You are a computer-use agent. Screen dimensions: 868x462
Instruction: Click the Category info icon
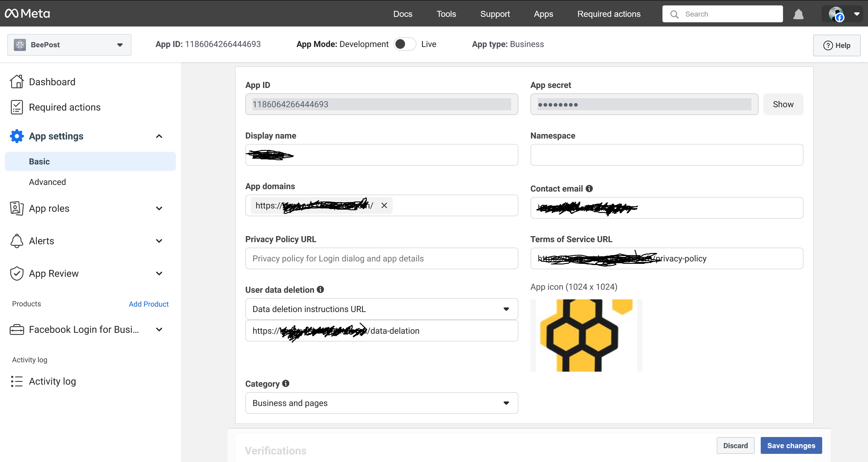click(286, 383)
